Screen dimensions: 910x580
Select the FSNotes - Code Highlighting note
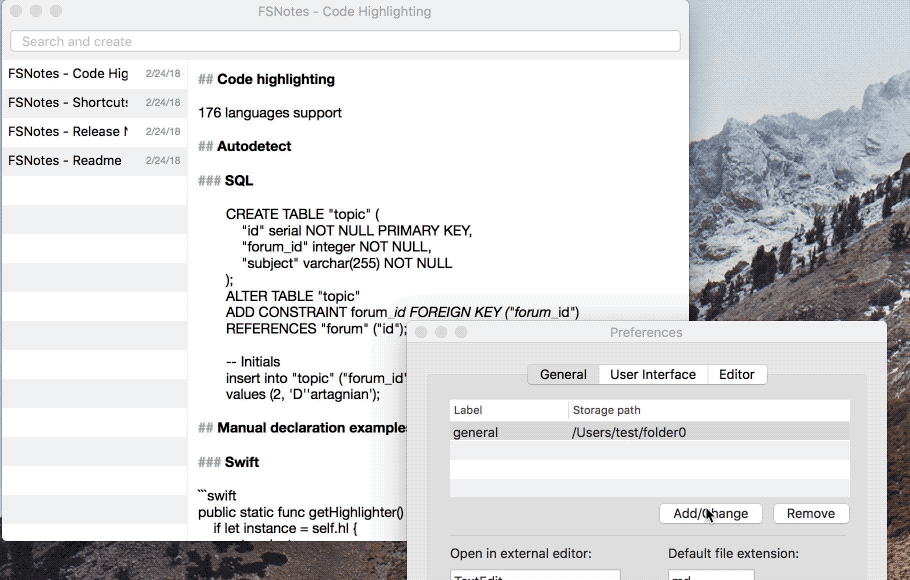coord(95,74)
